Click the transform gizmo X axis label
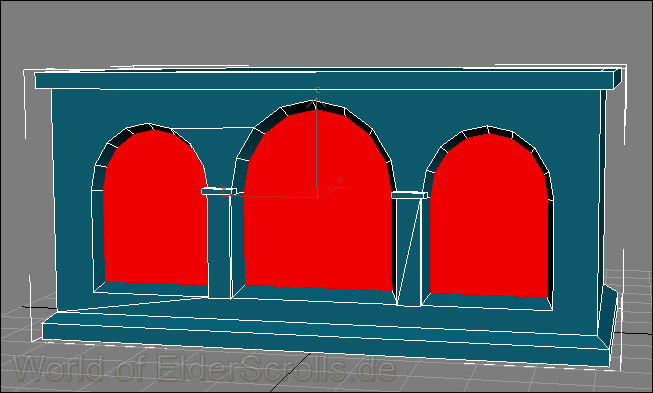Viewport: 653px width, 393px height. click(x=341, y=179)
